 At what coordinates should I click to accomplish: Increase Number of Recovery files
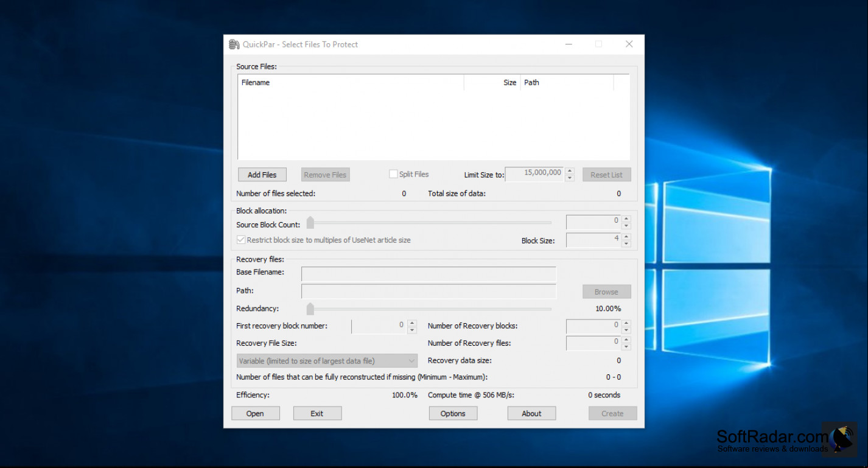tap(626, 340)
